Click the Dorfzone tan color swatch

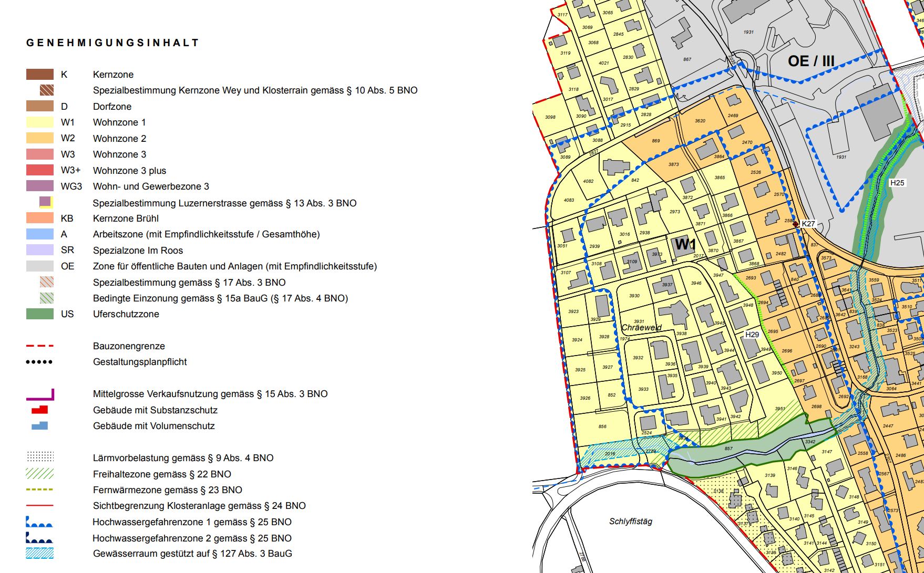pyautogui.click(x=40, y=106)
